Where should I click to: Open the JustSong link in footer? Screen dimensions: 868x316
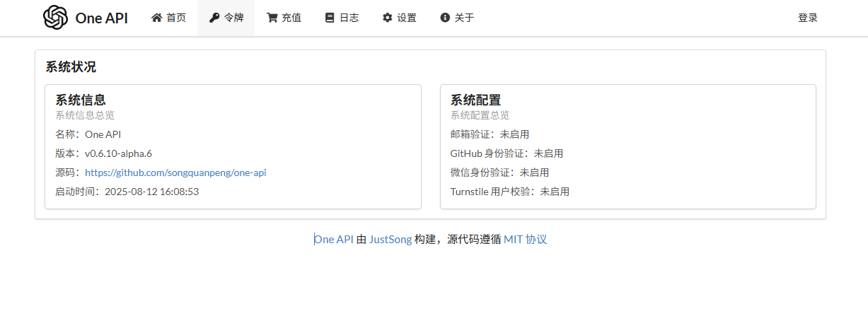390,239
